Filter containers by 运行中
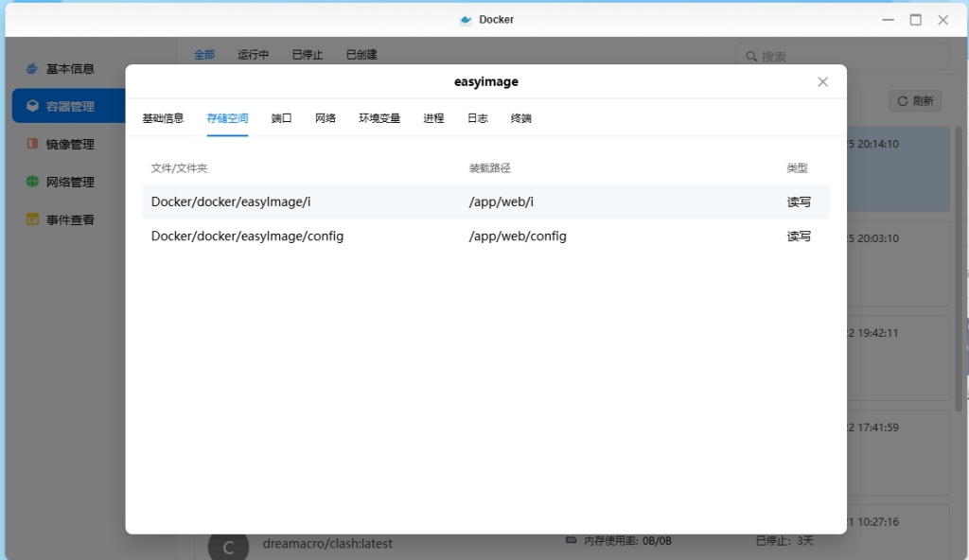Image resolution: width=969 pixels, height=560 pixels. (253, 55)
